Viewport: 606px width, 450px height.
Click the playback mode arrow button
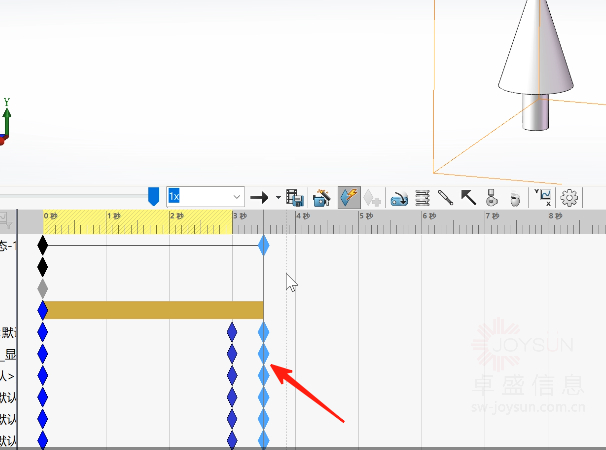(x=260, y=197)
